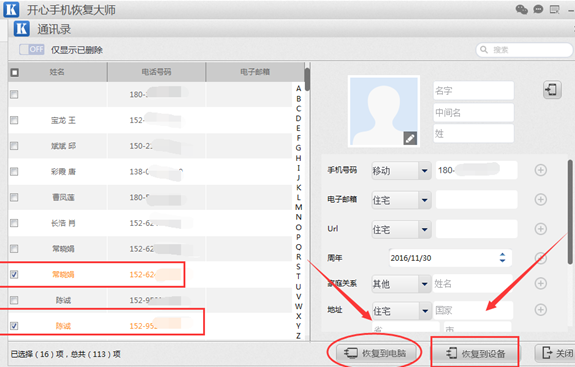Viewport: 575px width, 367px height.
Task: Click the mobile phone number field 180-
Action: (x=476, y=170)
